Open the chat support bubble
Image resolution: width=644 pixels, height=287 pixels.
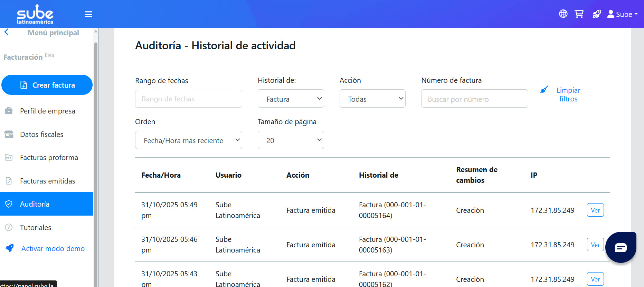pyautogui.click(x=621, y=247)
